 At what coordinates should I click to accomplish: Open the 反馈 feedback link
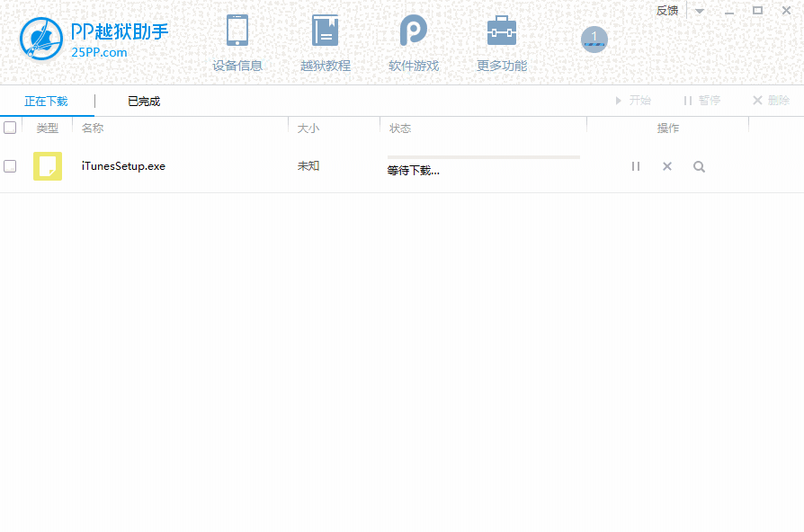click(x=666, y=10)
